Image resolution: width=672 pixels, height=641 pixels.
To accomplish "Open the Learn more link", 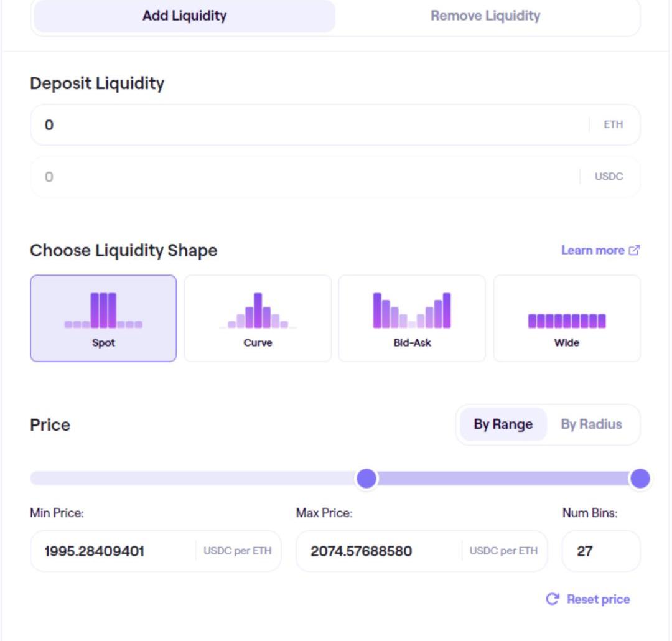I will 593,250.
